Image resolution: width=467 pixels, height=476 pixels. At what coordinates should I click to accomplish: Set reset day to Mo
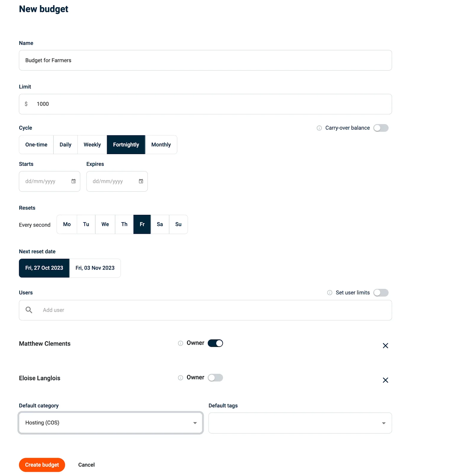[67, 224]
